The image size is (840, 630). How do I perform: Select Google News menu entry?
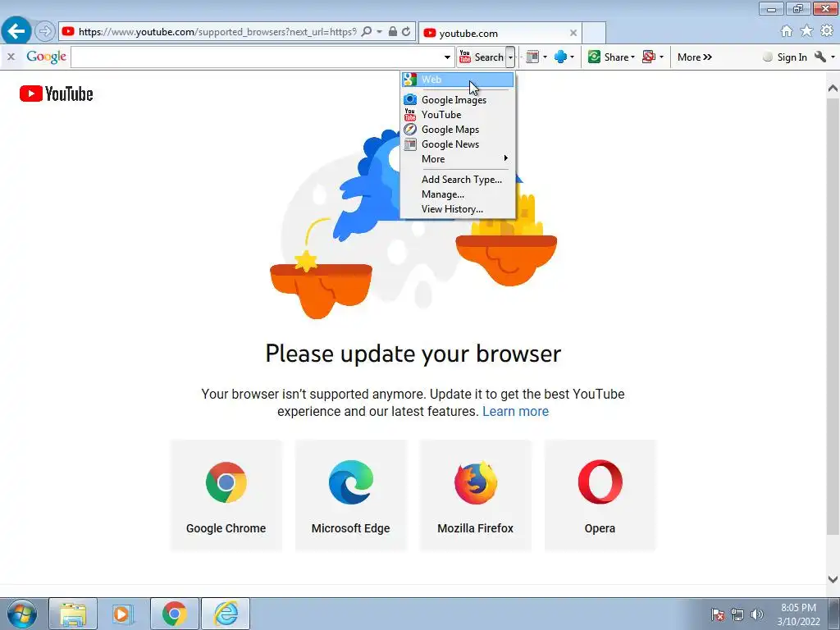458,144
